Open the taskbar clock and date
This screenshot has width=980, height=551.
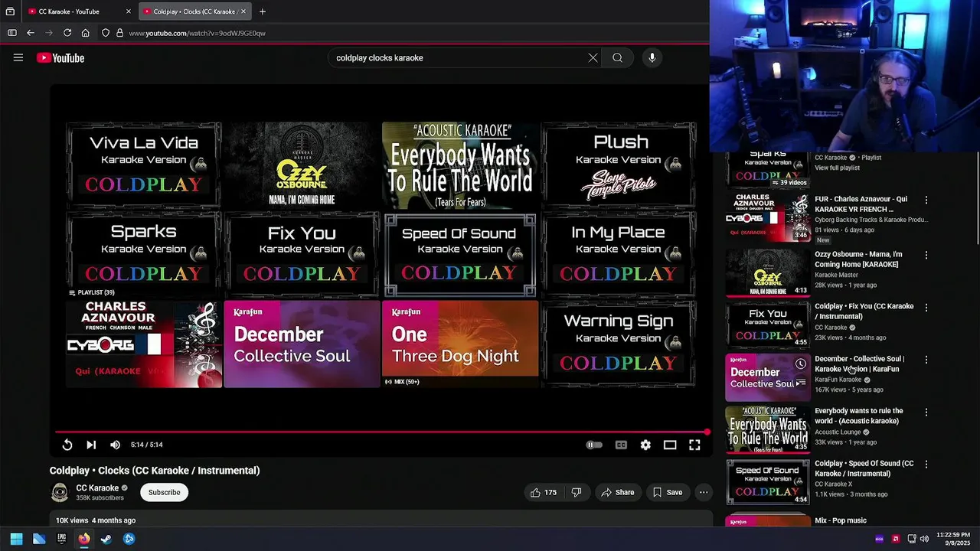click(x=953, y=539)
